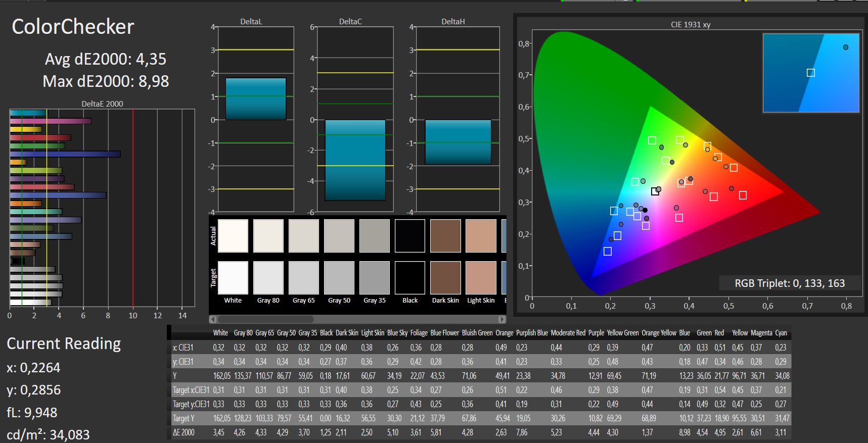Select the Target White color swatch
Image resolution: width=868 pixels, height=443 pixels.
pyautogui.click(x=233, y=277)
